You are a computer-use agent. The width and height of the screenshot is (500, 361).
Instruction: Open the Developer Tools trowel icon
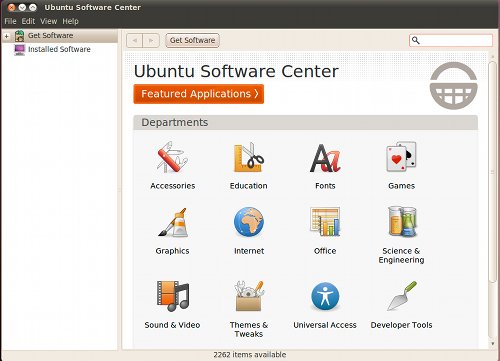[402, 296]
